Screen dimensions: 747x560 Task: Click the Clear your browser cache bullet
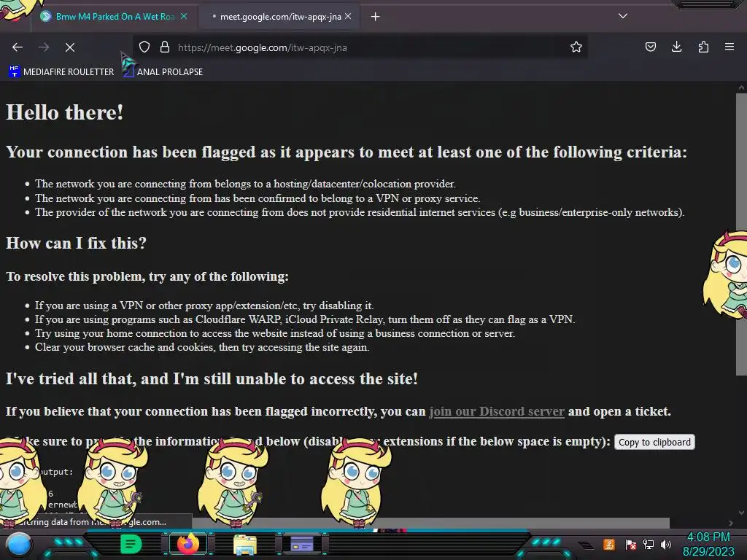pos(202,347)
